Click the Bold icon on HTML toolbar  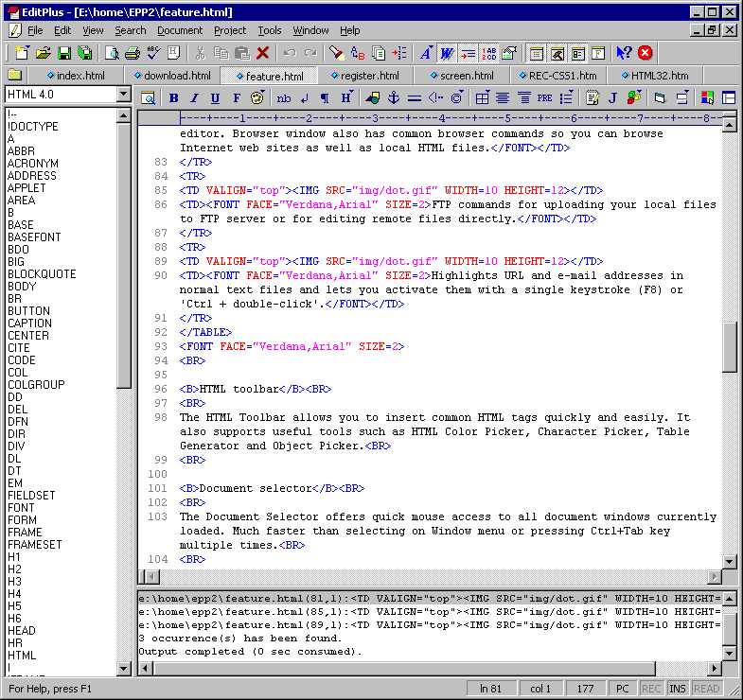tap(173, 97)
